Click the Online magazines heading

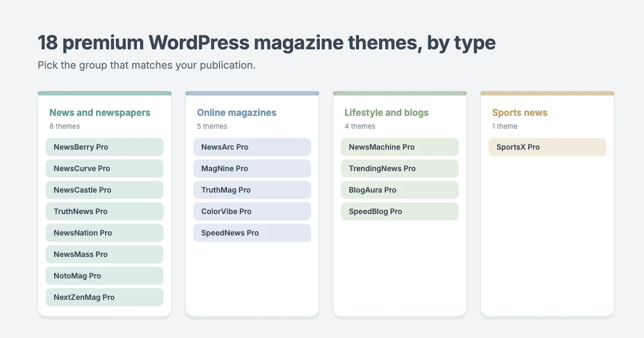(x=237, y=113)
